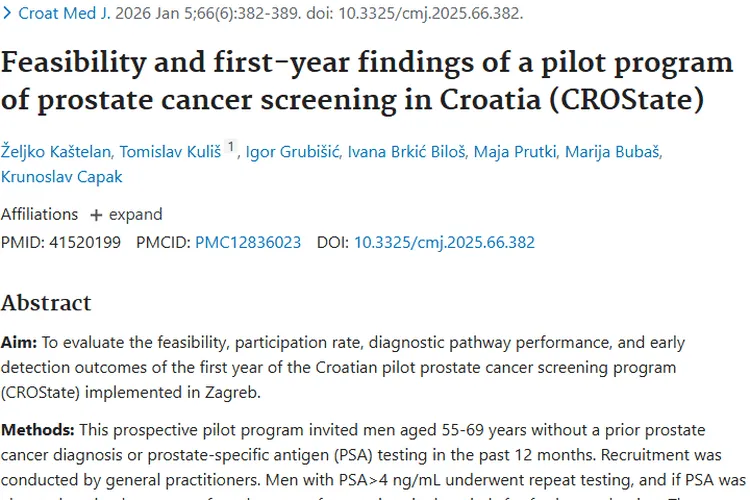Open author Marija Bubaš's link

click(613, 151)
